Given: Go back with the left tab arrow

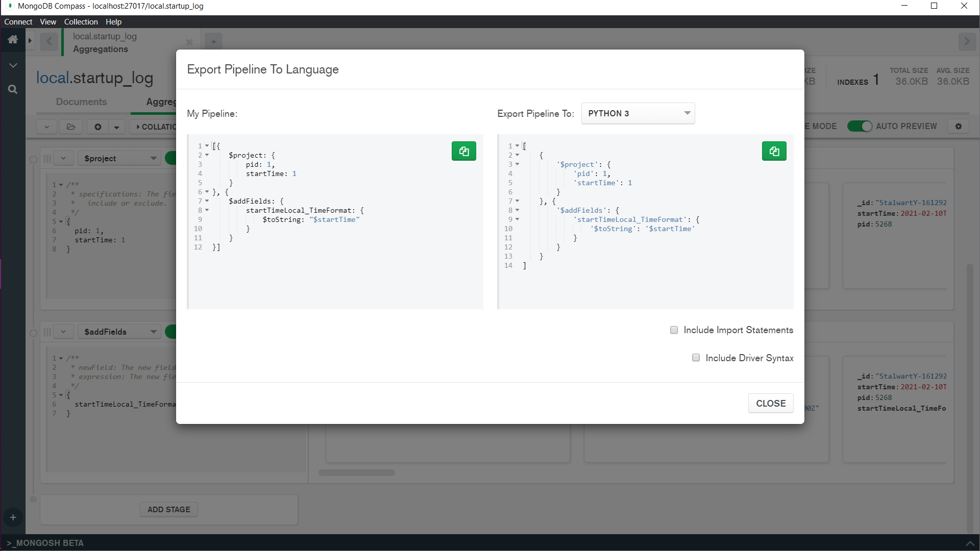Looking at the screenshot, I should (x=49, y=41).
